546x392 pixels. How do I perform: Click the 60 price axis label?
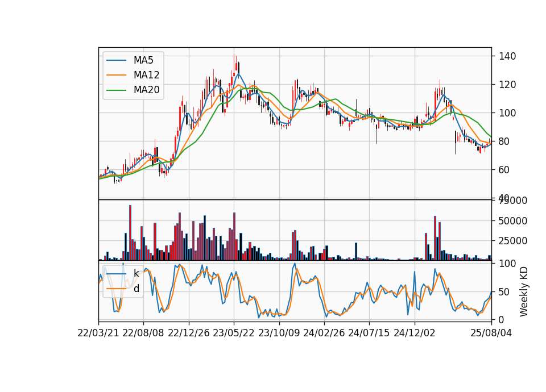(x=504, y=170)
